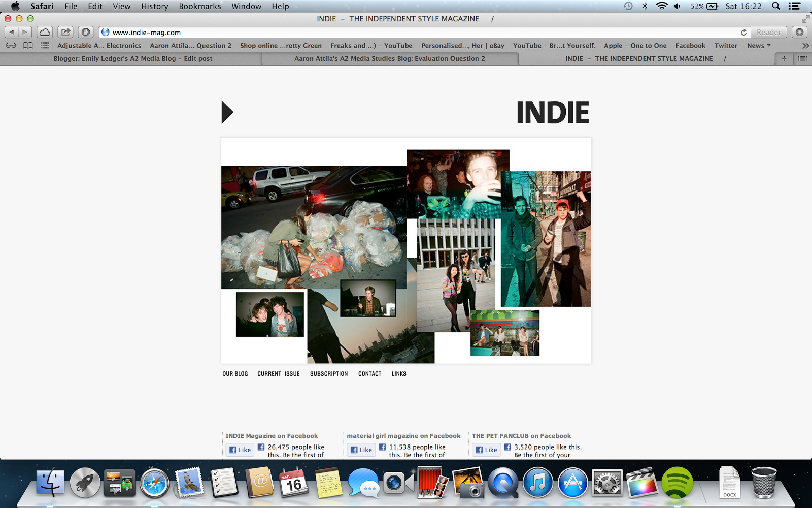
Task: Launch iTunes from the Dock
Action: point(538,483)
